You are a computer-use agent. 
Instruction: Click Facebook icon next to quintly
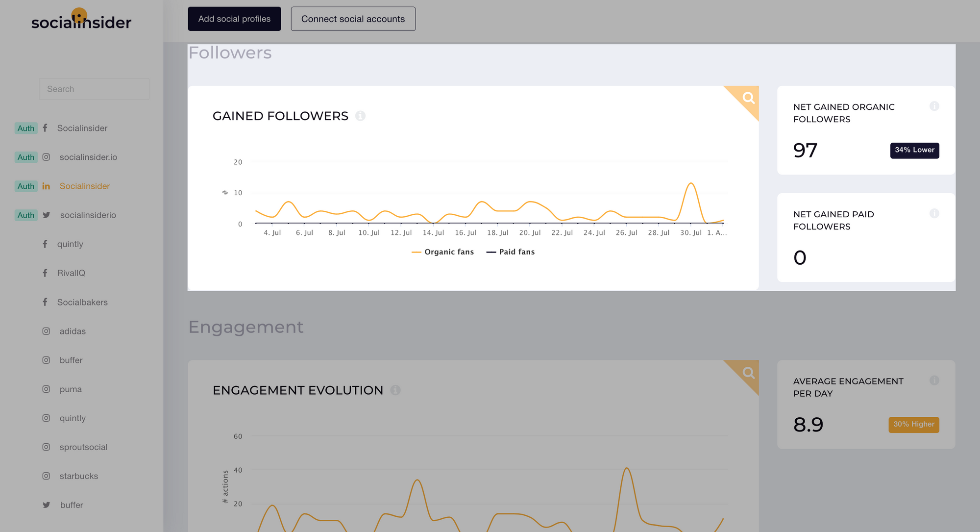tap(45, 244)
